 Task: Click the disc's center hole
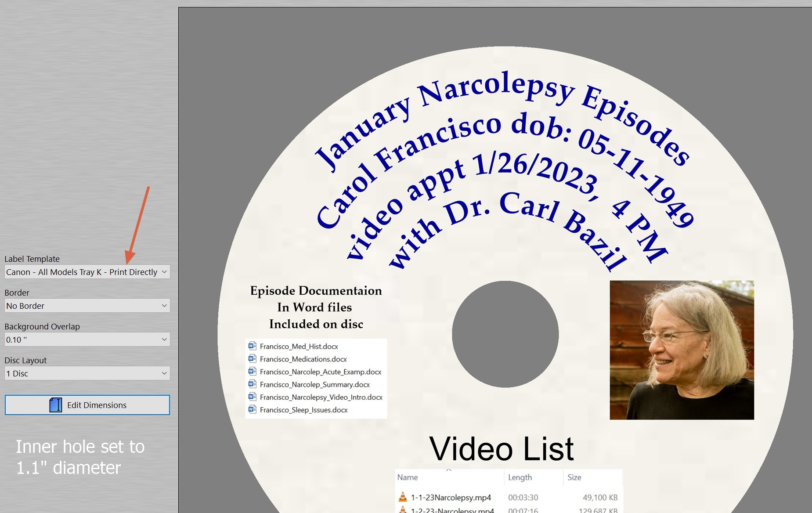click(505, 334)
